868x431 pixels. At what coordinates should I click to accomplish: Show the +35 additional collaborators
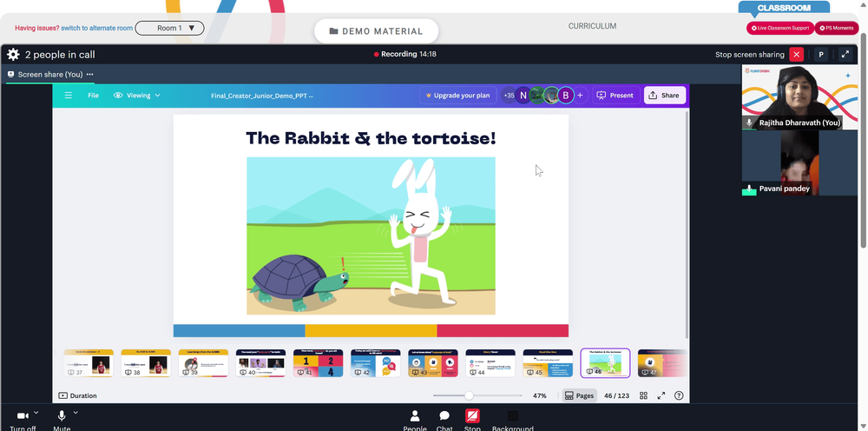pyautogui.click(x=508, y=96)
